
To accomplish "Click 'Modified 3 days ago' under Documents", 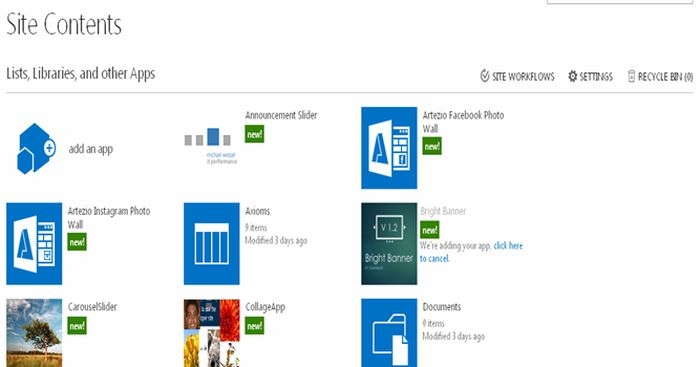I will point(454,336).
